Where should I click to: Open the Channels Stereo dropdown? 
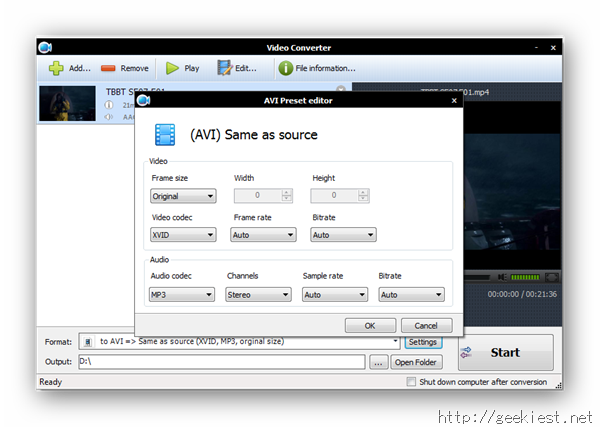tap(258, 295)
